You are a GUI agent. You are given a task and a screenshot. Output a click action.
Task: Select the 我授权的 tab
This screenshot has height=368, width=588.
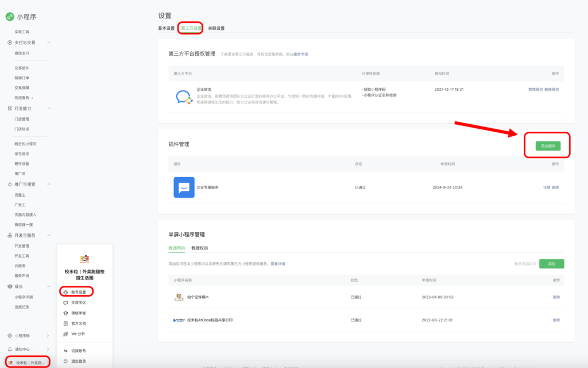pyautogui.click(x=199, y=248)
